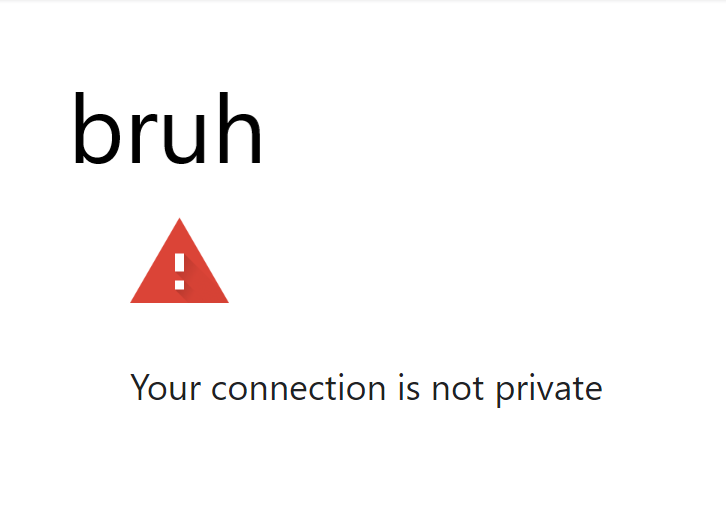Image resolution: width=726 pixels, height=516 pixels.
Task: Click the top tip of the warning triangle
Action: 180,220
